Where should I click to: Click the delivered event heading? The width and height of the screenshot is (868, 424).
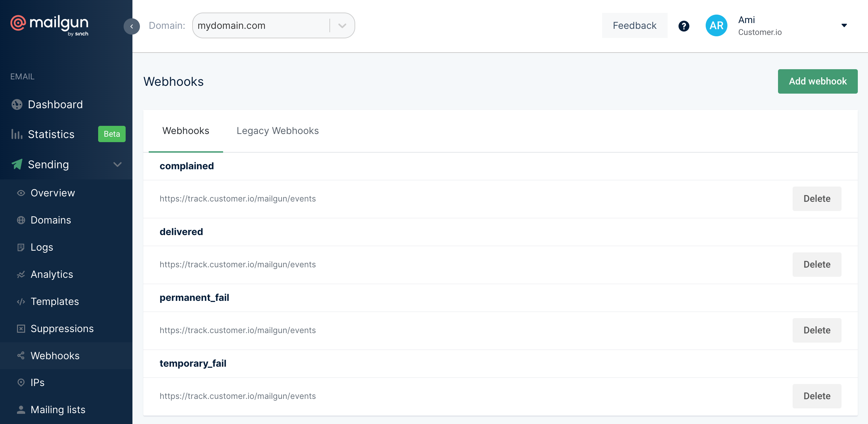coord(181,232)
